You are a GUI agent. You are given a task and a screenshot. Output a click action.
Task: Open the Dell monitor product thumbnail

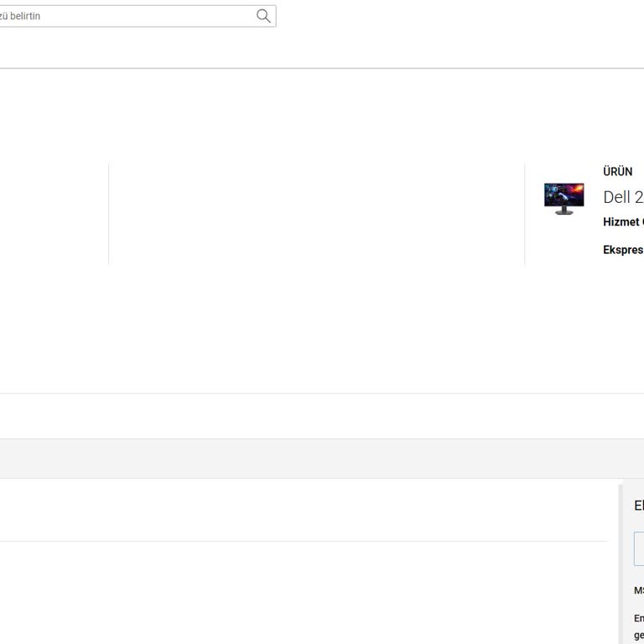(x=563, y=199)
